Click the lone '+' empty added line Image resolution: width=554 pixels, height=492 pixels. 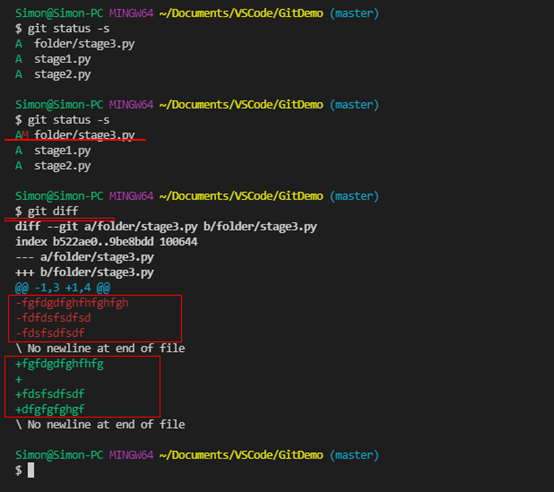pyautogui.click(x=19, y=379)
